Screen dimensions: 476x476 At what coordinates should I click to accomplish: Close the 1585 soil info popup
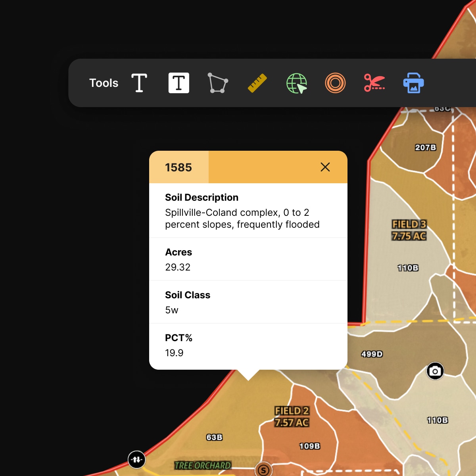[x=325, y=167]
